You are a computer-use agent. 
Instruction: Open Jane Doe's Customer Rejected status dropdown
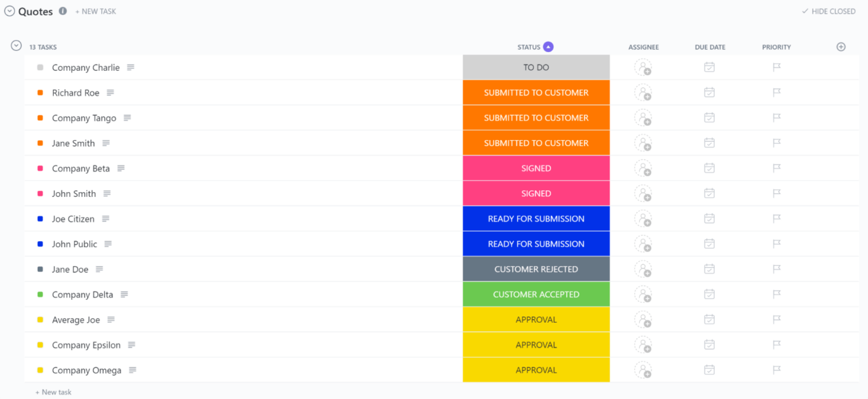536,270
